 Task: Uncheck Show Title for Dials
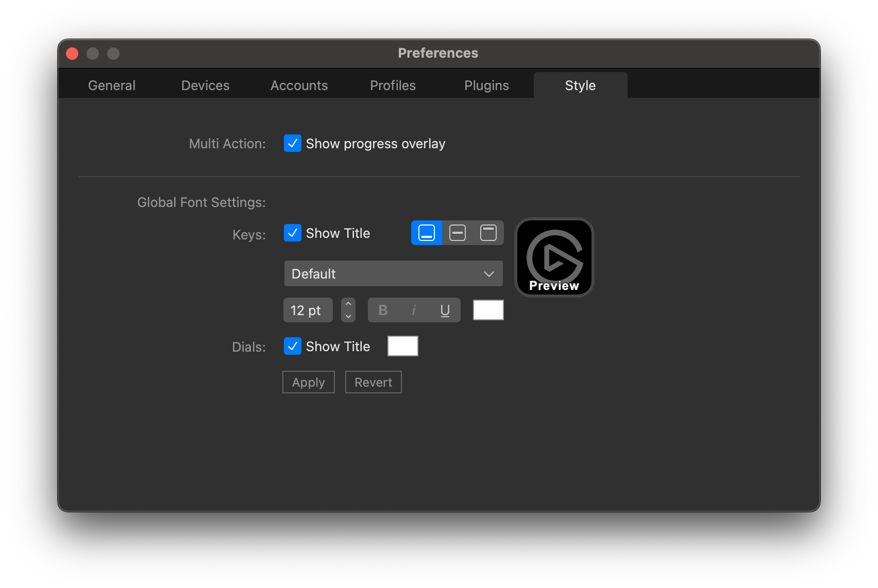(293, 346)
